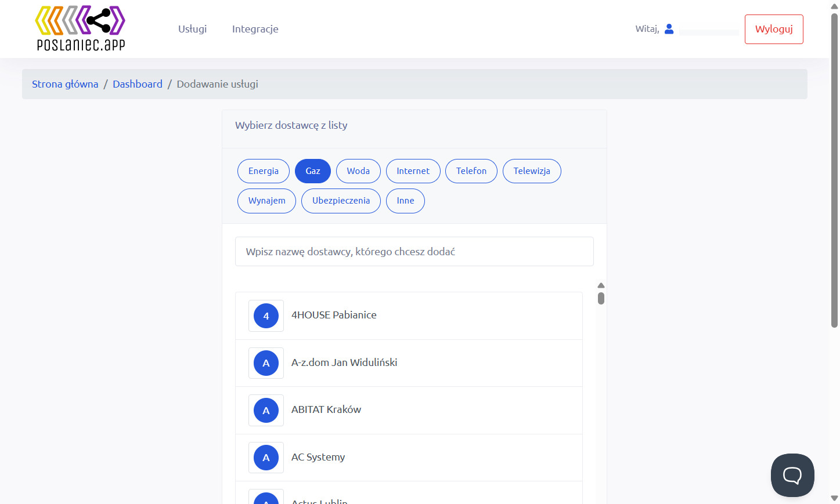Image resolution: width=840 pixels, height=504 pixels.
Task: Choose provider A-z.dom Jan Widuliński
Action: tap(409, 363)
